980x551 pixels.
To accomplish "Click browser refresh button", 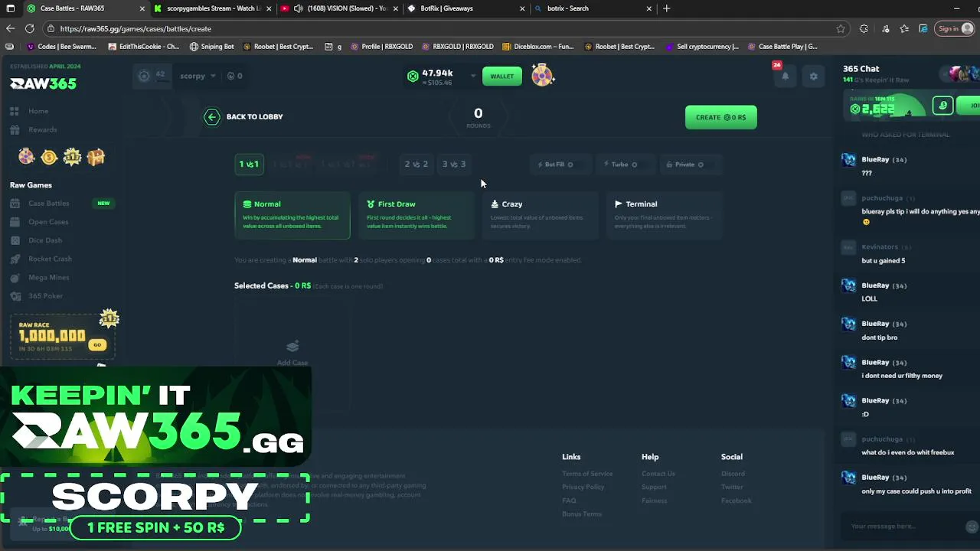I will click(29, 28).
